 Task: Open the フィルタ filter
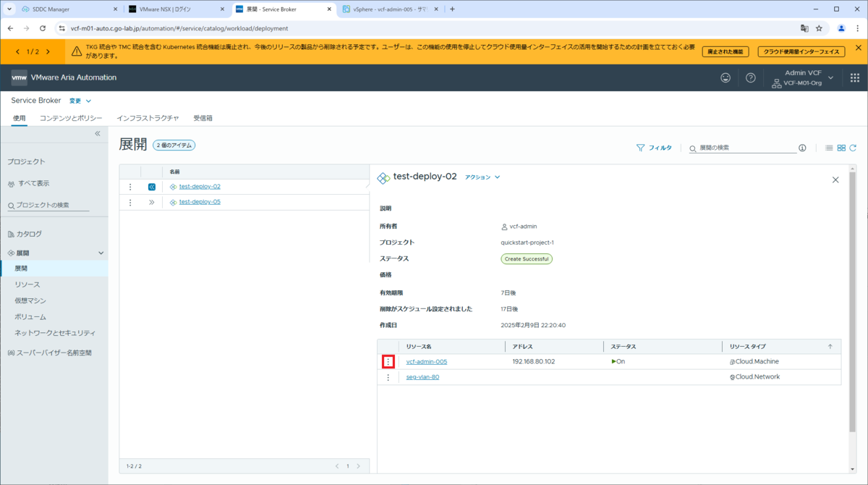click(x=654, y=148)
